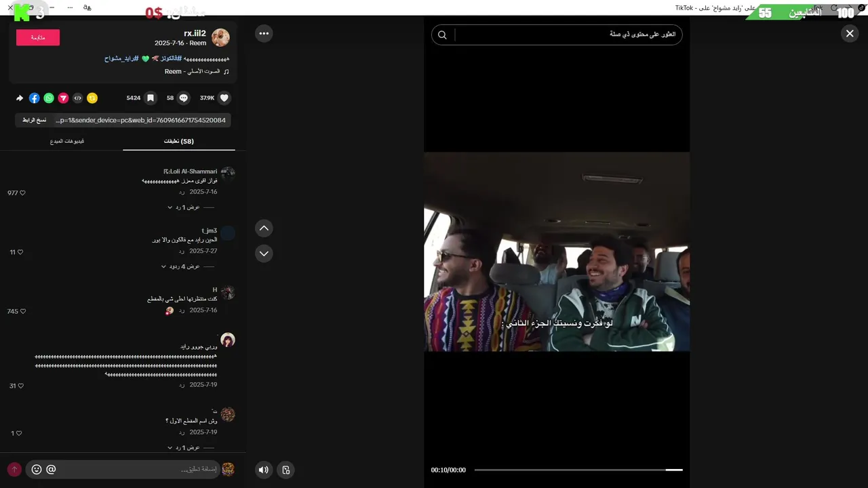
Task: Click the video share URL text field
Action: [142, 120]
